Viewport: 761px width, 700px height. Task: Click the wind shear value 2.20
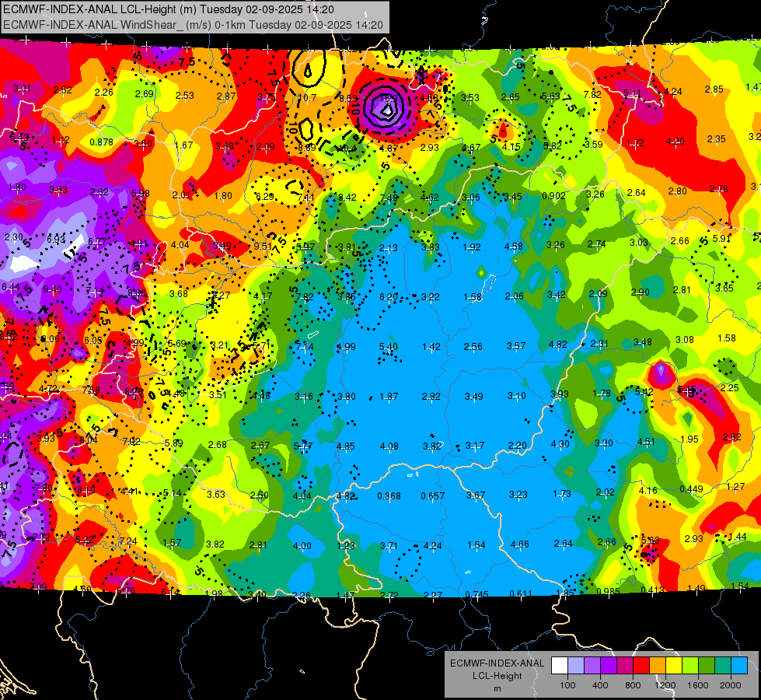tap(518, 445)
